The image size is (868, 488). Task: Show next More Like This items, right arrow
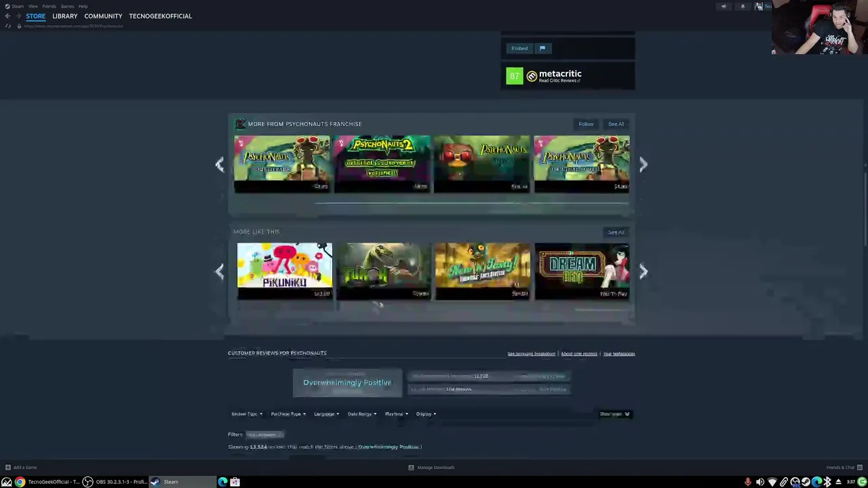click(643, 271)
